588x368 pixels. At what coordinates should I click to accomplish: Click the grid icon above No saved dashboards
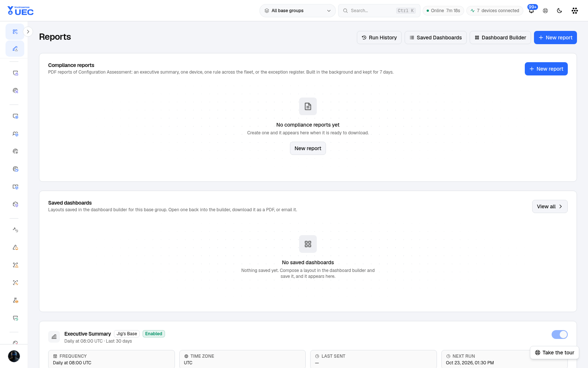coord(308,244)
